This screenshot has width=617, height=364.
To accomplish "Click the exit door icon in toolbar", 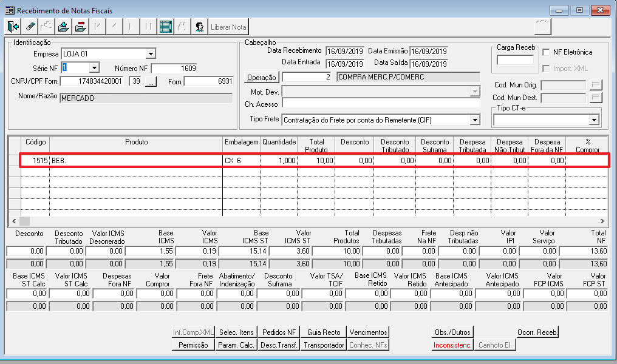I will pos(13,27).
